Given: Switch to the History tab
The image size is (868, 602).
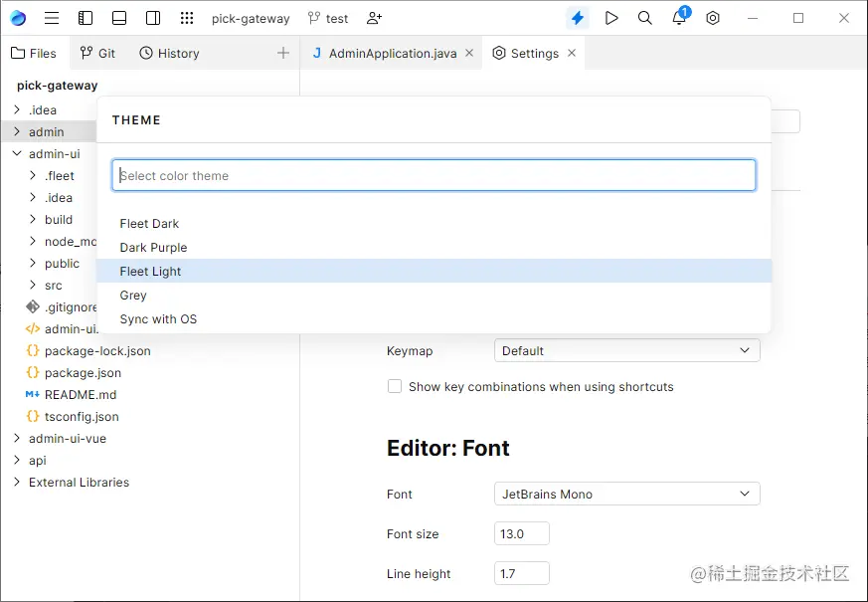Looking at the screenshot, I should coord(169,53).
